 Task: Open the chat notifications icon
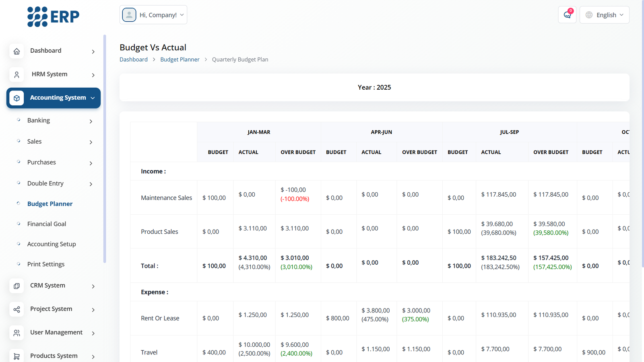pyautogui.click(x=567, y=15)
